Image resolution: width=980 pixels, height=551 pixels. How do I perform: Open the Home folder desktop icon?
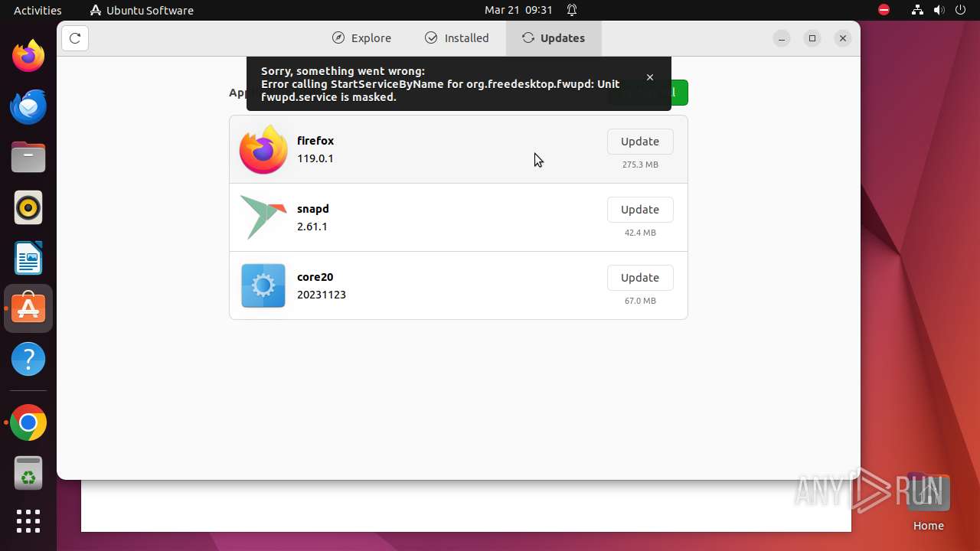[928, 503]
